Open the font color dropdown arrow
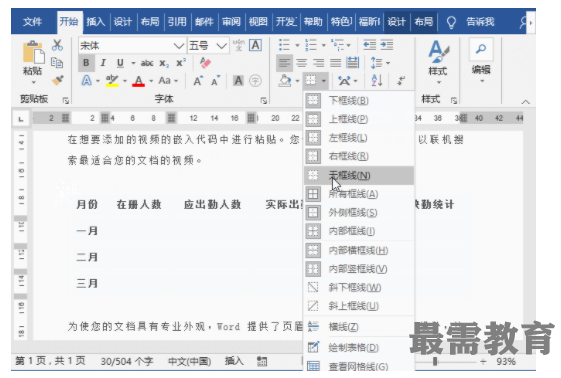Viewport: 561px width, 378px height. (x=151, y=81)
